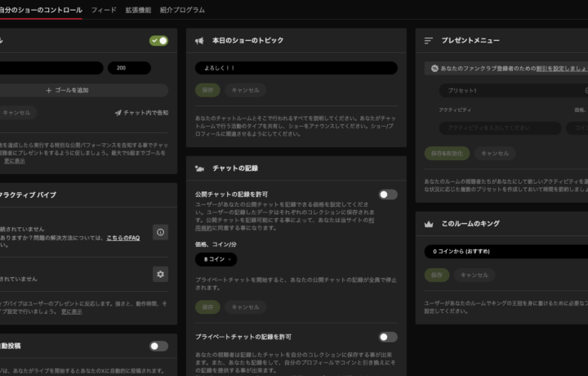The height and width of the screenshot is (376, 588).
Task: Click the menu lines icon by プレゼントメニュー
Action: click(430, 40)
